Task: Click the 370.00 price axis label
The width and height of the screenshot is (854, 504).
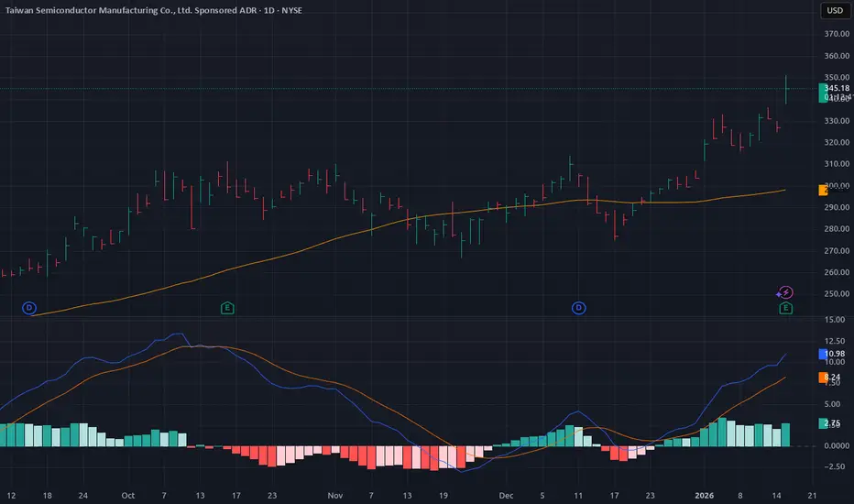Action: [837, 34]
